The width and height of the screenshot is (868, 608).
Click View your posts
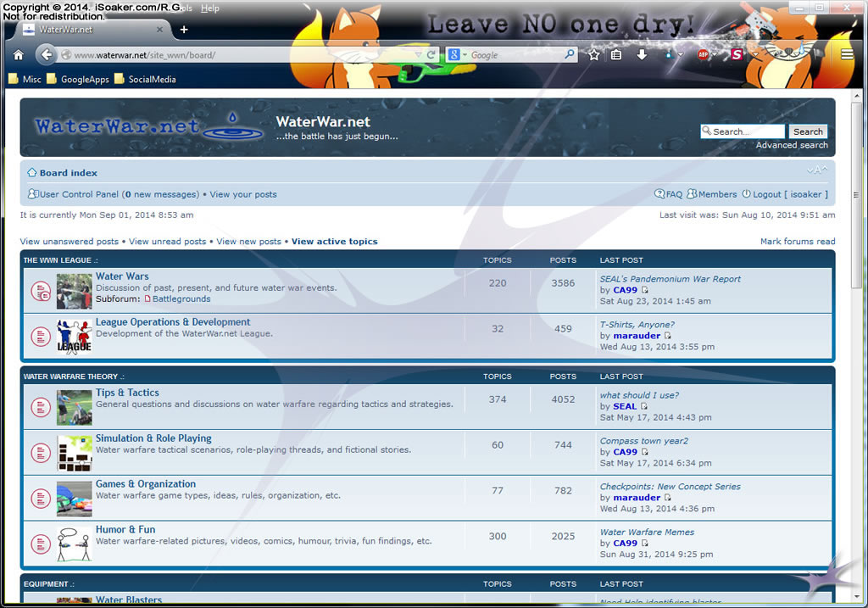tap(243, 194)
